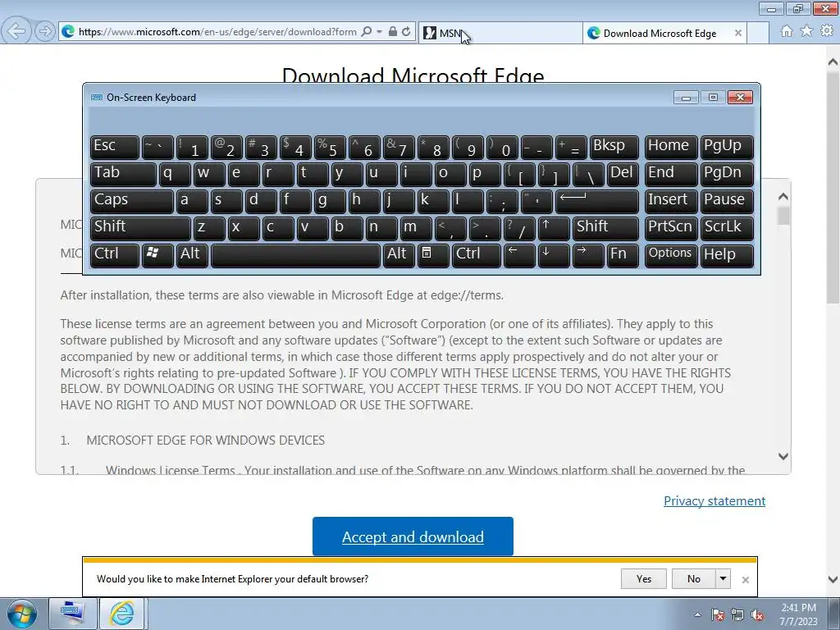Toggle the left Alt key on keyboard
Screen dimensions: 840x630
(192, 255)
